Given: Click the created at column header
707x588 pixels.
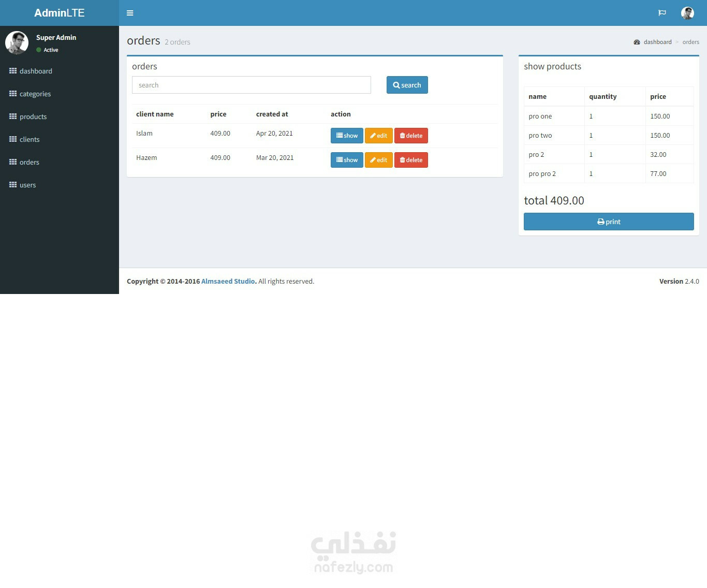Looking at the screenshot, I should [272, 114].
